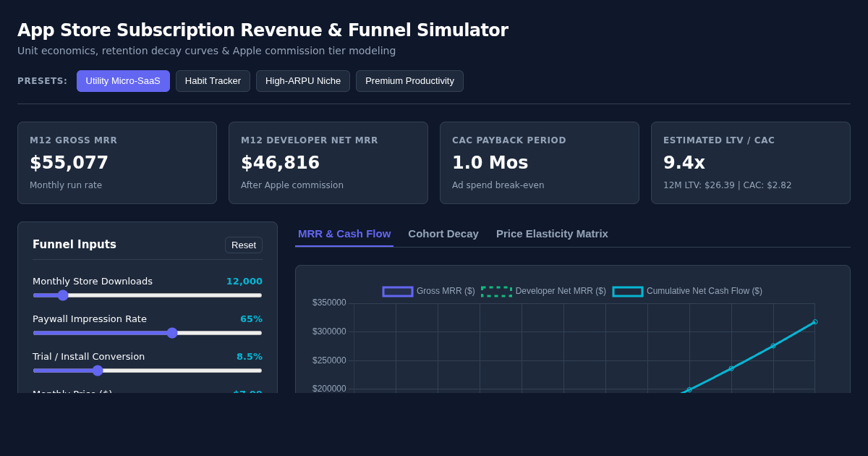Image resolution: width=868 pixels, height=456 pixels.
Task: Switch to the MRR & Cash Flow tab
Action: click(344, 234)
